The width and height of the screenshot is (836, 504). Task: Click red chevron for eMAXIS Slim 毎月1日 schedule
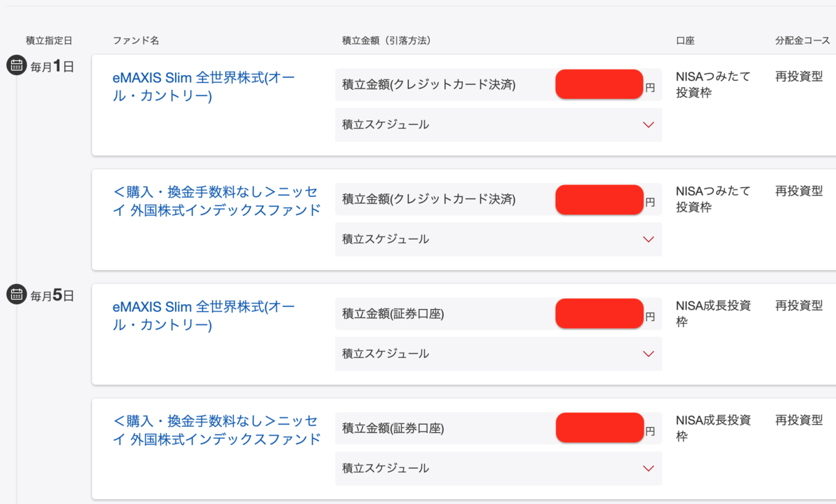tap(649, 125)
